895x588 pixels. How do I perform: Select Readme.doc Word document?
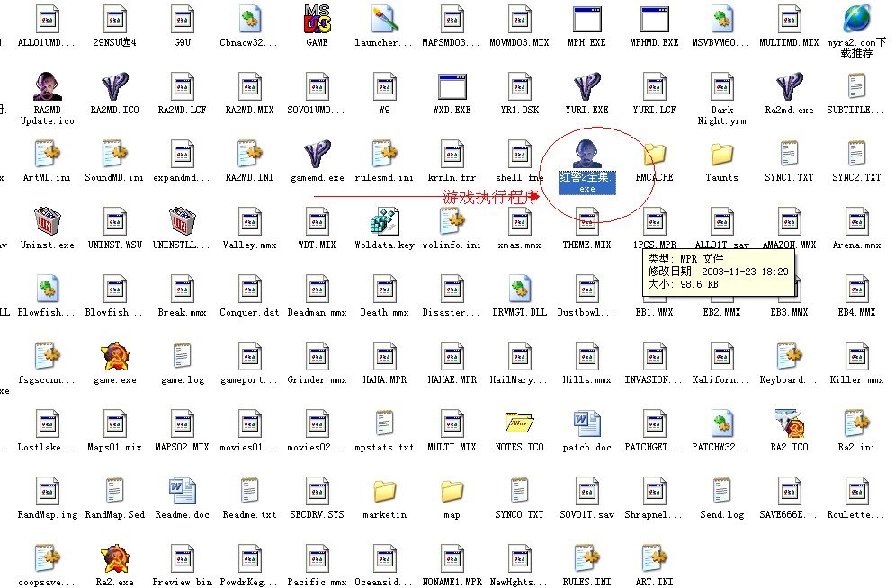pos(182,491)
